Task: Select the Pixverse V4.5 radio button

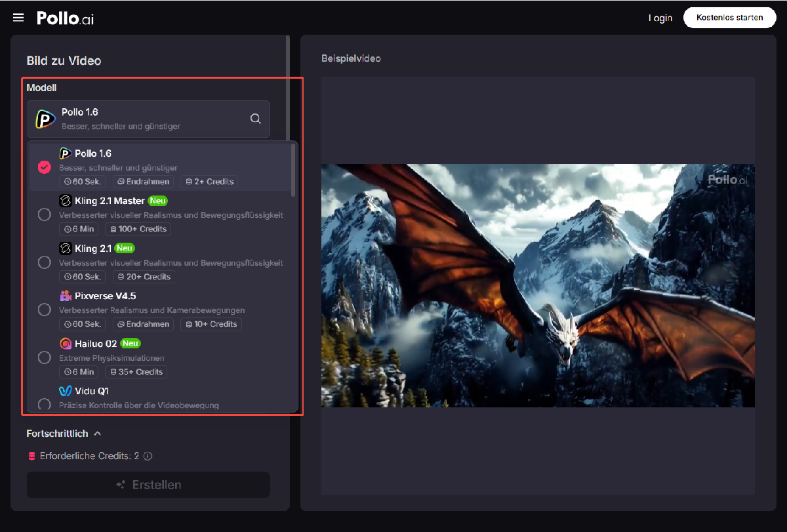Action: [x=45, y=310]
